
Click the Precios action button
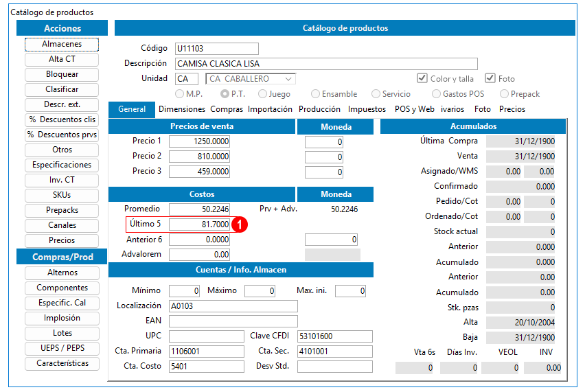pos(62,240)
